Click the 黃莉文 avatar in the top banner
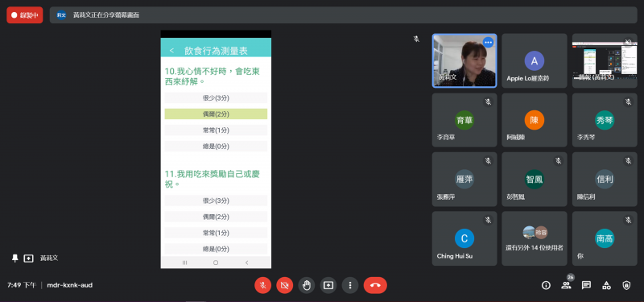This screenshot has height=302, width=644. 61,15
